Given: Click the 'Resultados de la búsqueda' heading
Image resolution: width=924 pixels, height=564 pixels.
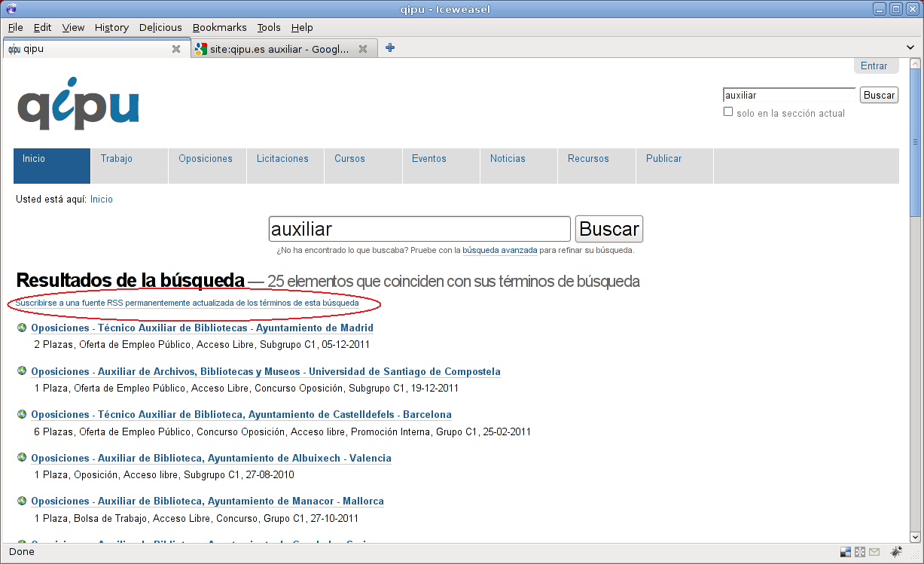Looking at the screenshot, I should click(130, 281).
